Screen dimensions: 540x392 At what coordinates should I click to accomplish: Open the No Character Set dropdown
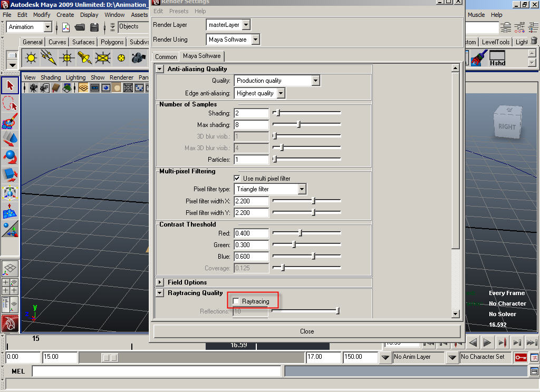[x=452, y=357]
